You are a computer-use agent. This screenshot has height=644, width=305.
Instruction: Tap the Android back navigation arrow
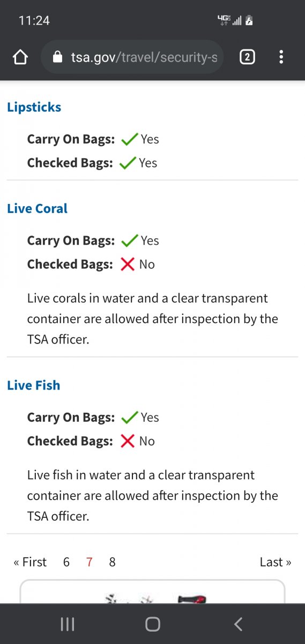239,624
